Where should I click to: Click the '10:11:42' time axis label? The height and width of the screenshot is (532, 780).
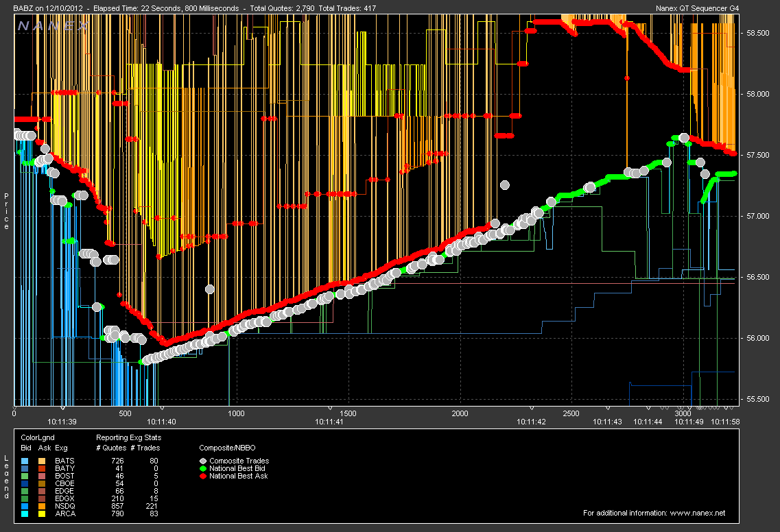531,422
